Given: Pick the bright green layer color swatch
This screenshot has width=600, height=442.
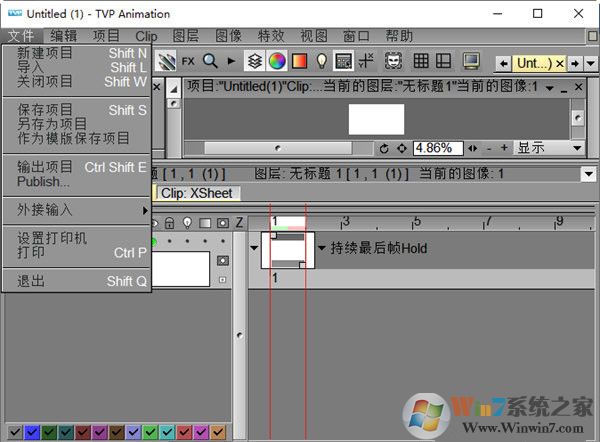Looking at the screenshot, I should pyautogui.click(x=150, y=432).
